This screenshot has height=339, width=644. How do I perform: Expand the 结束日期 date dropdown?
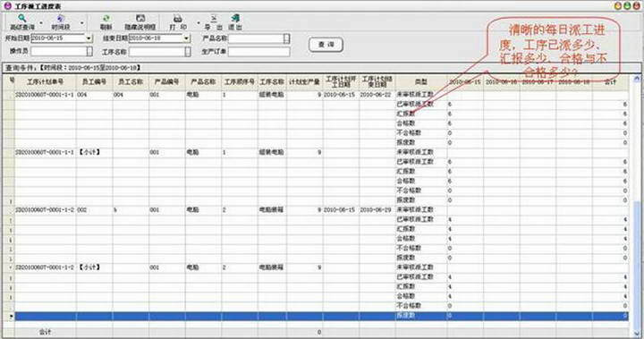pos(186,38)
